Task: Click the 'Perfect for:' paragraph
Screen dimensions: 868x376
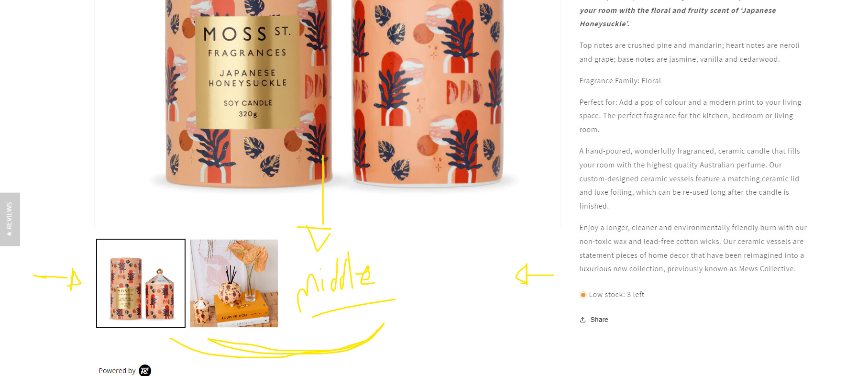Action: [690, 116]
